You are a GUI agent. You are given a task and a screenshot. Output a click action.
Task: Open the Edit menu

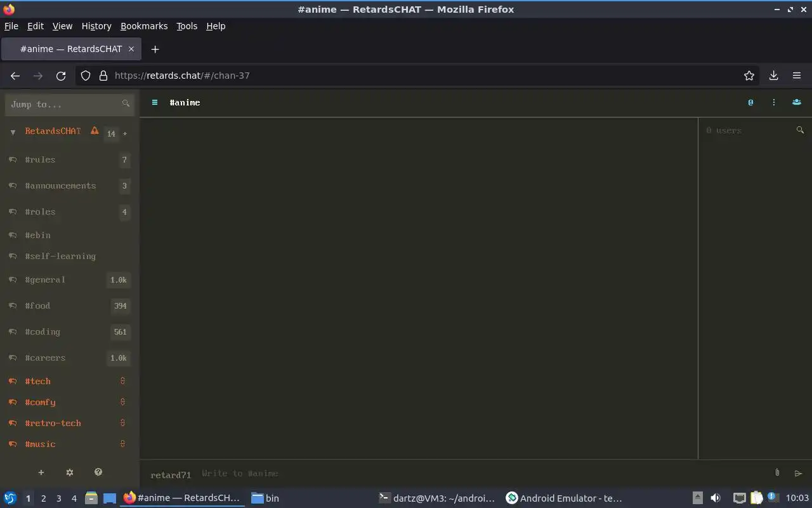click(x=36, y=26)
